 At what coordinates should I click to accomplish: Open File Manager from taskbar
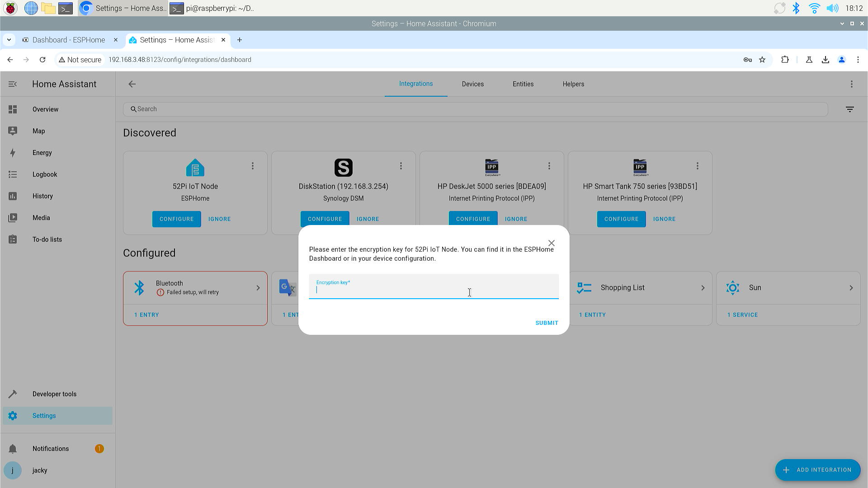coord(48,8)
